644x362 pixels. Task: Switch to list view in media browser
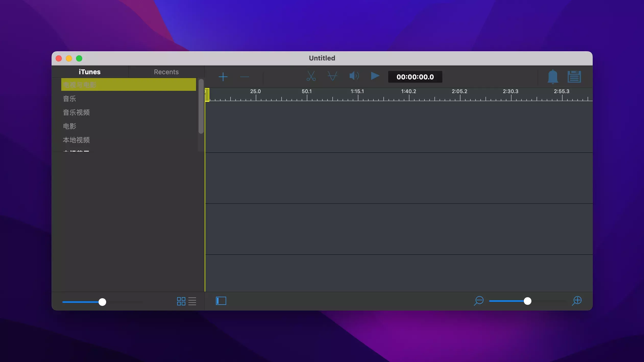(192, 301)
